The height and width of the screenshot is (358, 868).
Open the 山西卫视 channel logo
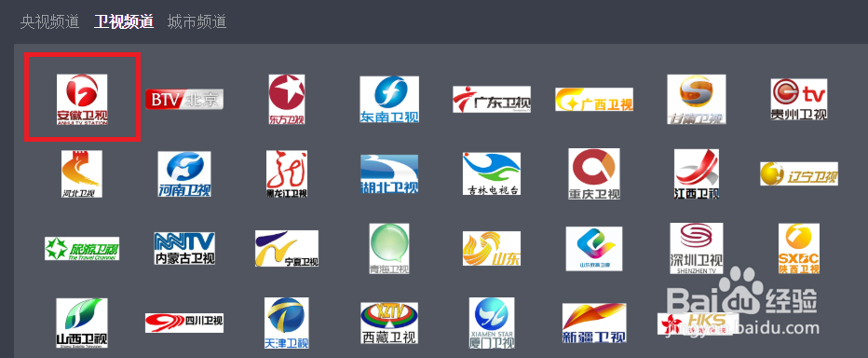point(82,324)
